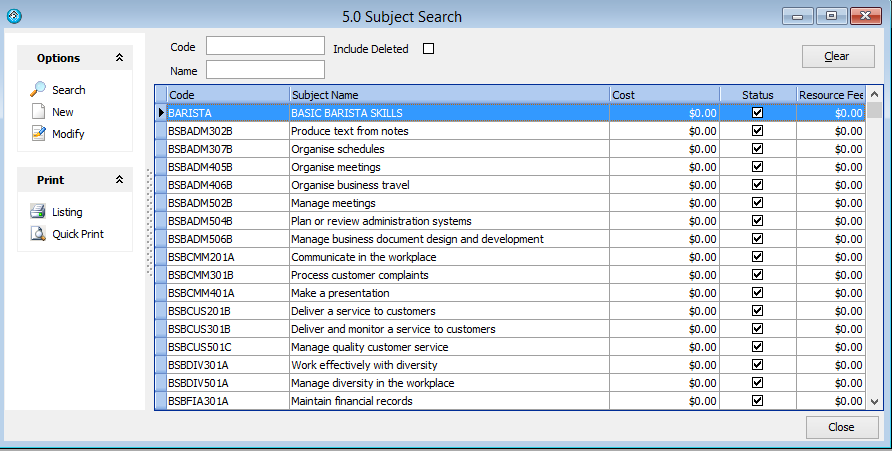Collapse the Options panel chevron

click(119, 58)
